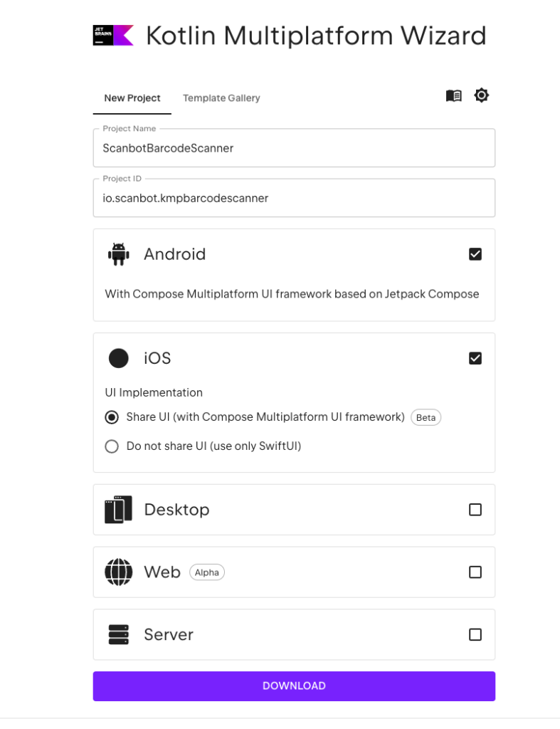Click the DOWNLOAD button
560x729 pixels.
pyautogui.click(x=294, y=686)
